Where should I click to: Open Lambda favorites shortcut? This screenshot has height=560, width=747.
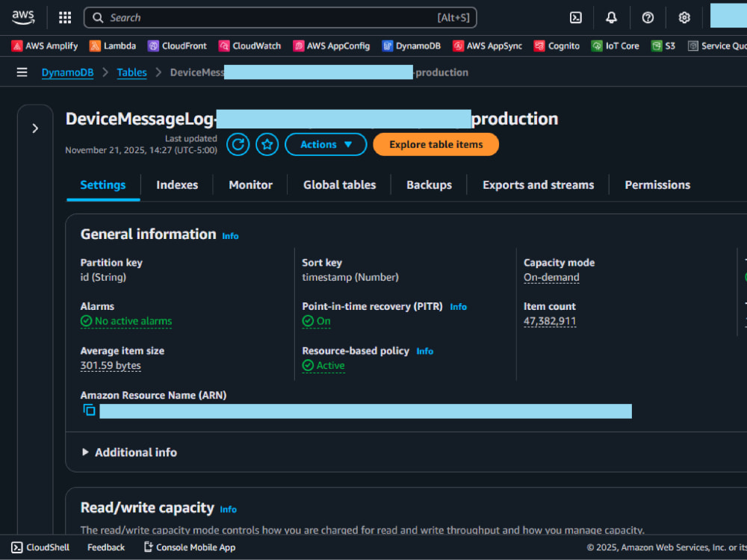113,46
